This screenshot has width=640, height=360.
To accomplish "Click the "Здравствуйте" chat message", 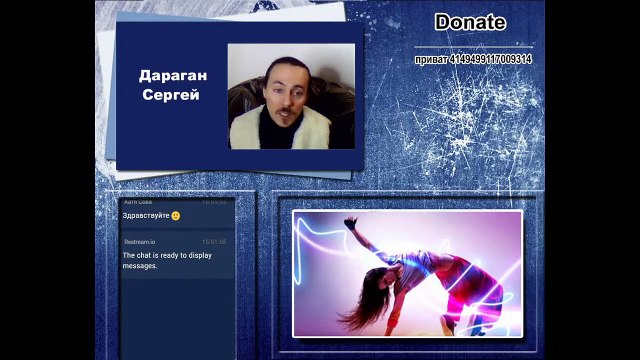I will coord(146,216).
